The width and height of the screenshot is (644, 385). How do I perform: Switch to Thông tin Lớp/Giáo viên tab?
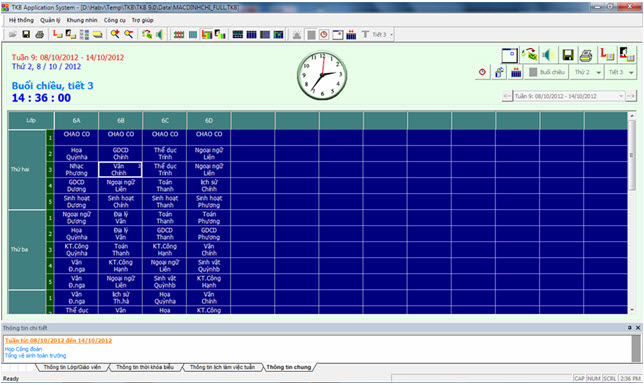click(72, 367)
